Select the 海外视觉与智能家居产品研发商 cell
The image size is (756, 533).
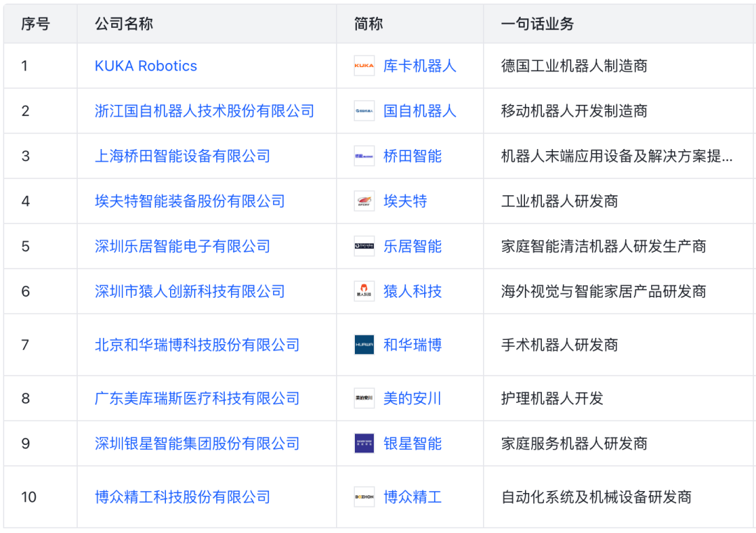619,292
